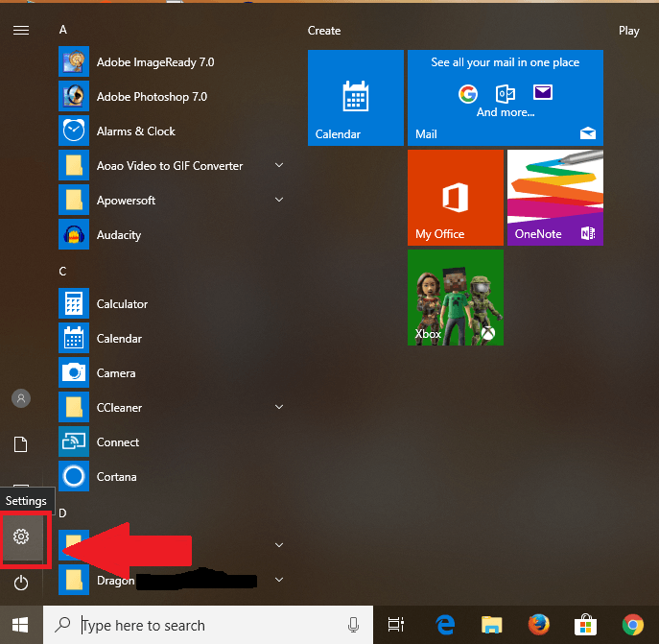Click the microphone icon in search box
This screenshot has width=659, height=644.
coord(353,625)
